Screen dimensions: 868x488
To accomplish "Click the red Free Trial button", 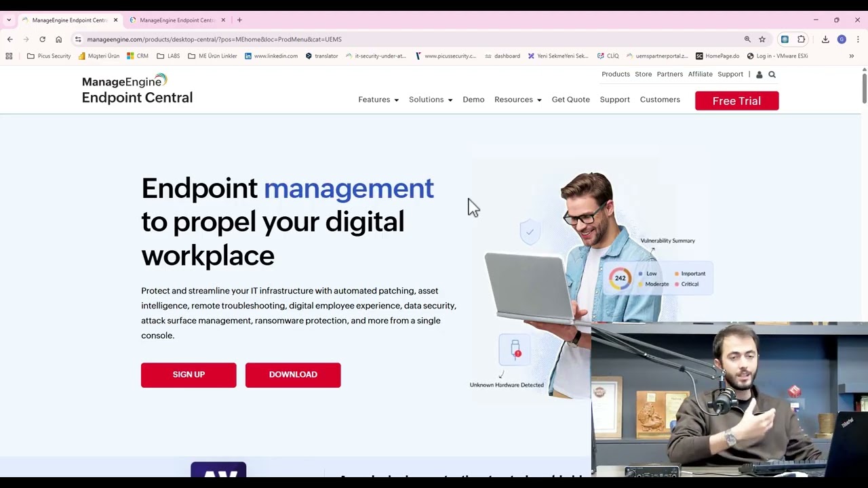I will tap(736, 101).
